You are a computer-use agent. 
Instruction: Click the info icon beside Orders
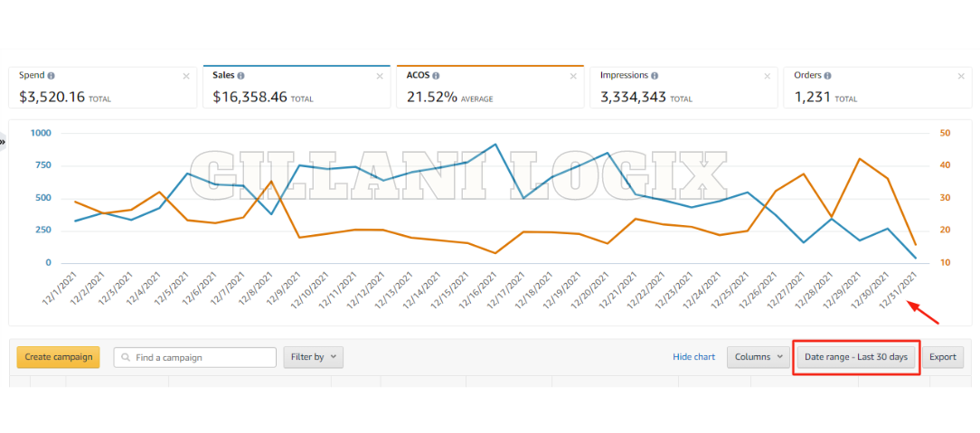[825, 76]
